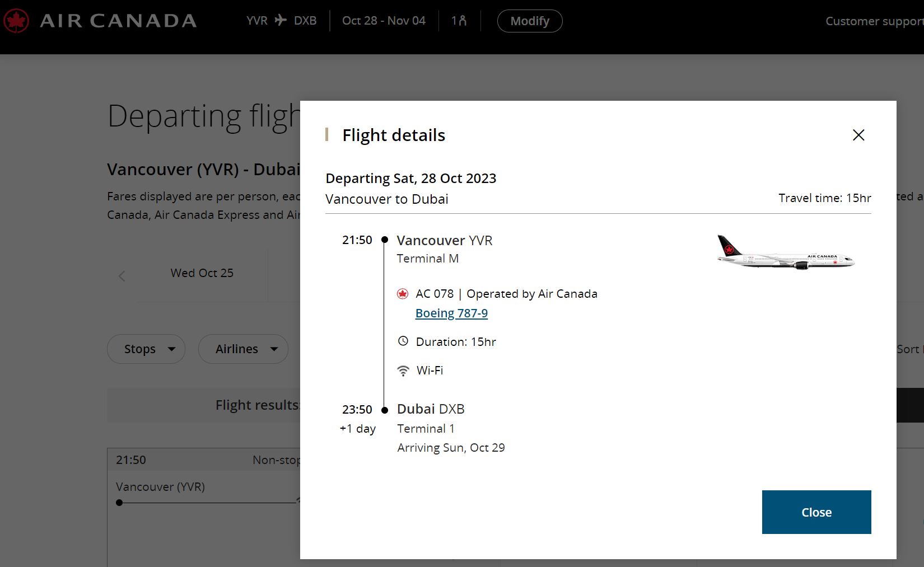
Task: Open the Boeing 787-9 aircraft link
Action: [x=451, y=313]
